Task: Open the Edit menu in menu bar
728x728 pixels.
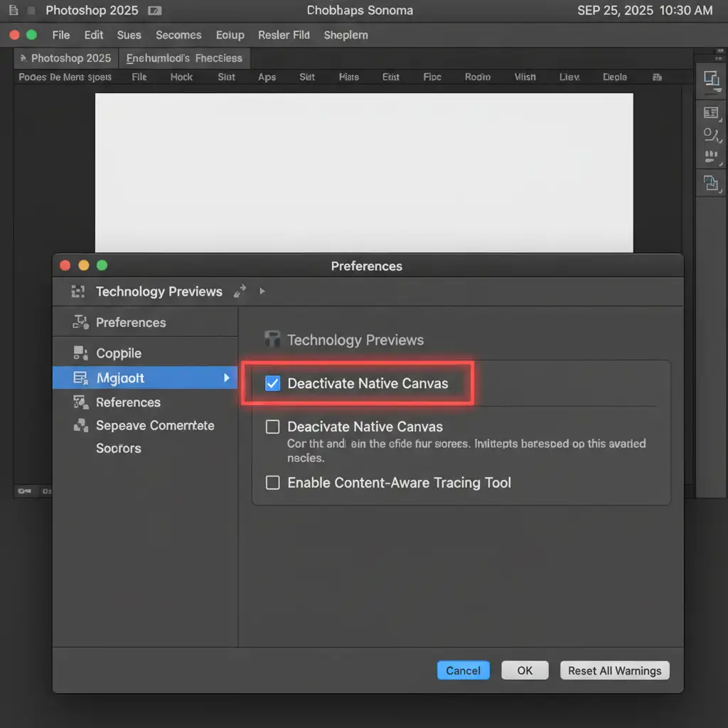Action: [93, 35]
